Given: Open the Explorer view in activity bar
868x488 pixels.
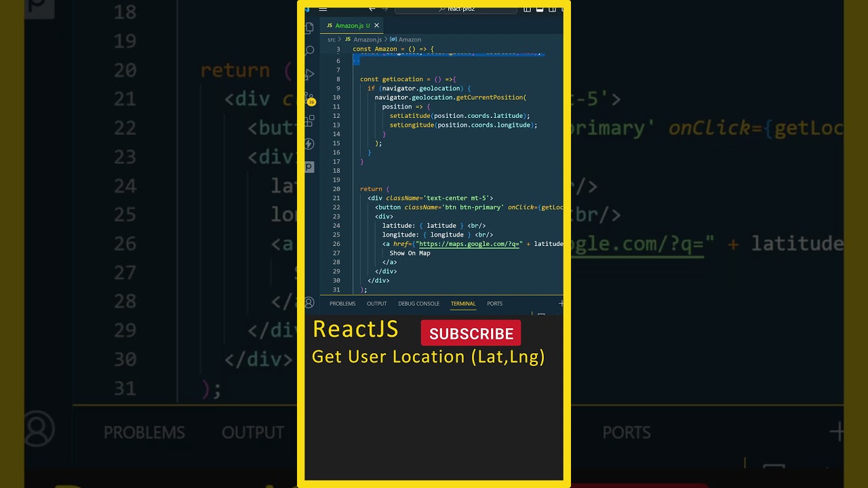Looking at the screenshot, I should coord(309,28).
